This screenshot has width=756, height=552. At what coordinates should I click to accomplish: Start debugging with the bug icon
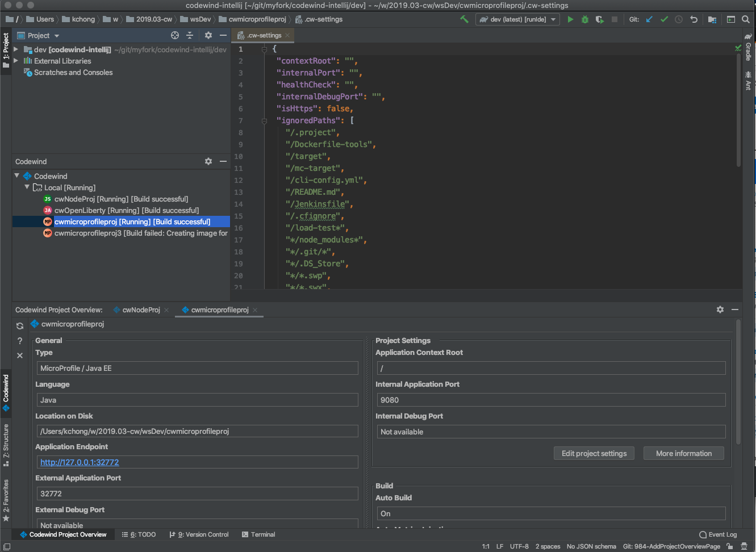(584, 19)
